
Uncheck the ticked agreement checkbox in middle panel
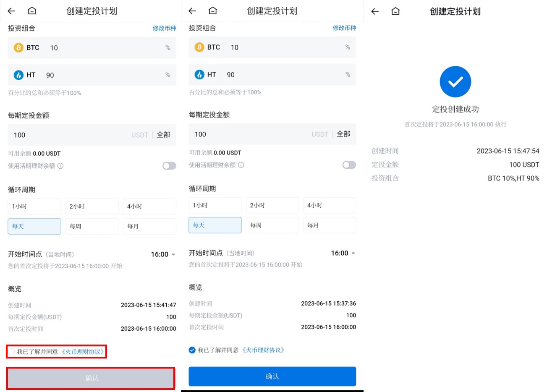coord(192,350)
